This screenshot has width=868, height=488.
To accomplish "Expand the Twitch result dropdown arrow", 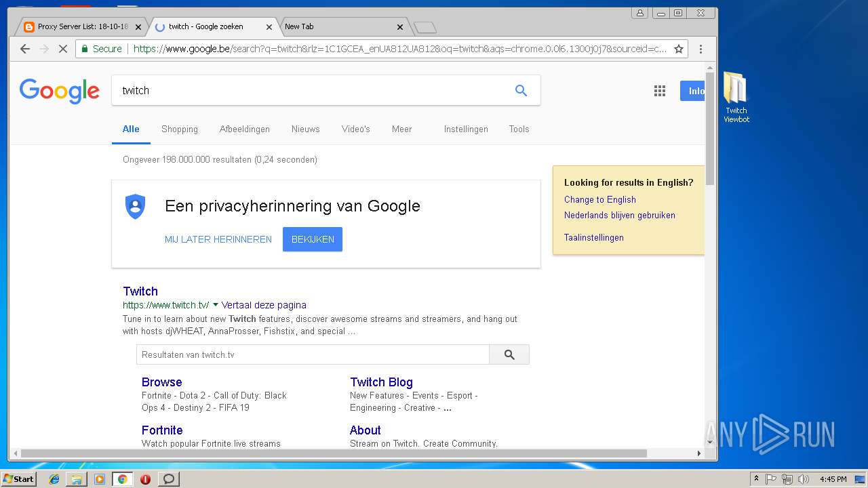I will click(216, 305).
